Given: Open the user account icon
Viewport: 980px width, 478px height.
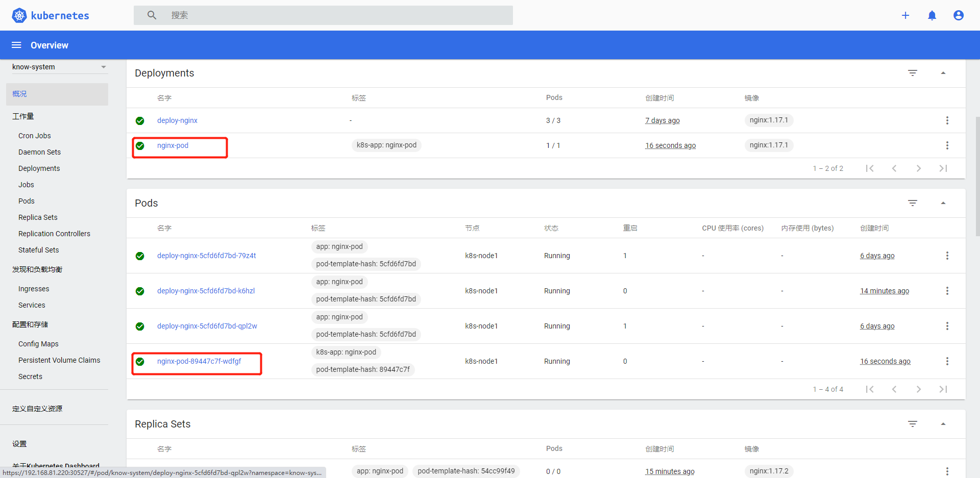Looking at the screenshot, I should [x=959, y=15].
